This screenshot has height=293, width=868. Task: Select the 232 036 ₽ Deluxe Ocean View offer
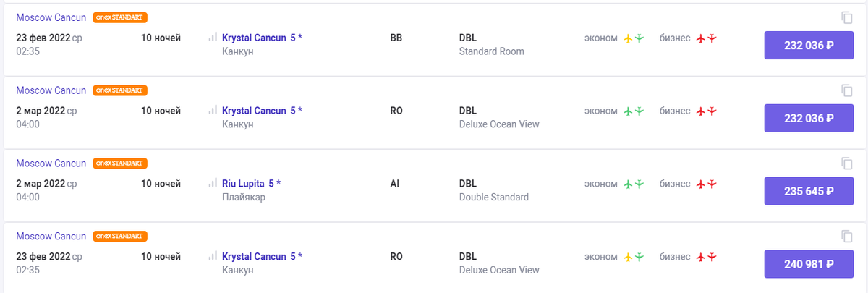click(x=809, y=118)
